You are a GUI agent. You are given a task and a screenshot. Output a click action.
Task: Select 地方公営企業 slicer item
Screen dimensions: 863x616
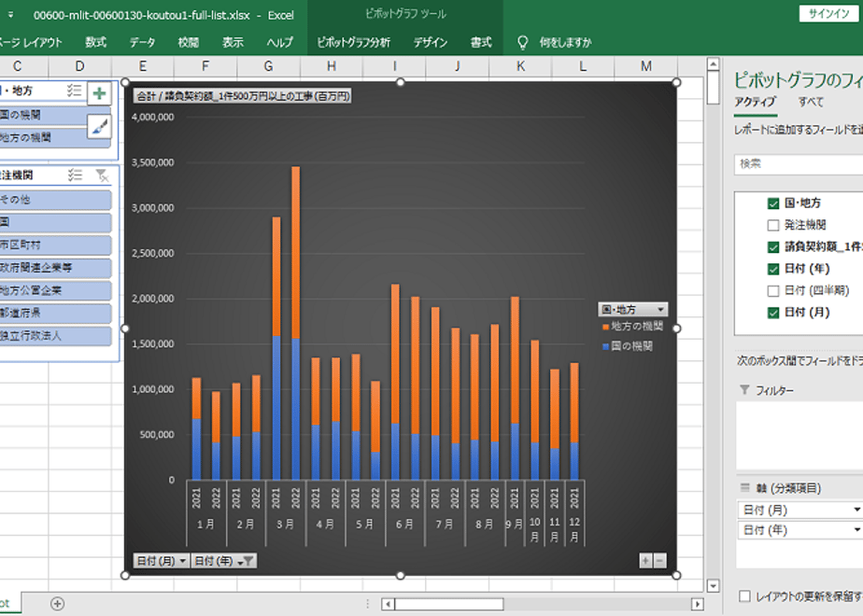point(55,290)
